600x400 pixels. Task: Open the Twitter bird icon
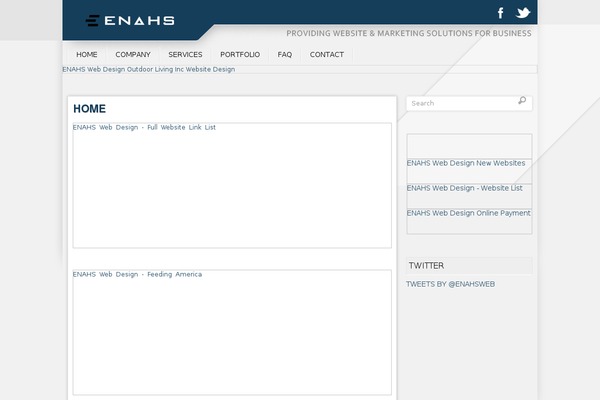(522, 13)
